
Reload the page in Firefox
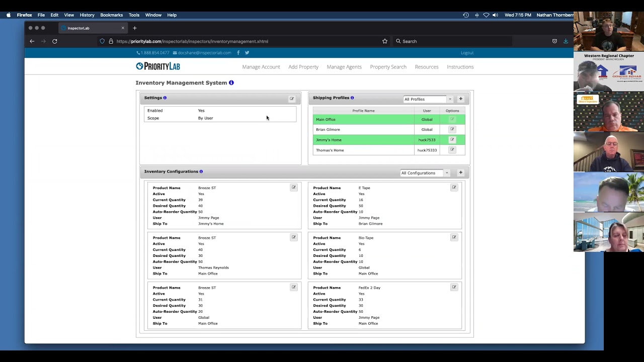(x=55, y=41)
